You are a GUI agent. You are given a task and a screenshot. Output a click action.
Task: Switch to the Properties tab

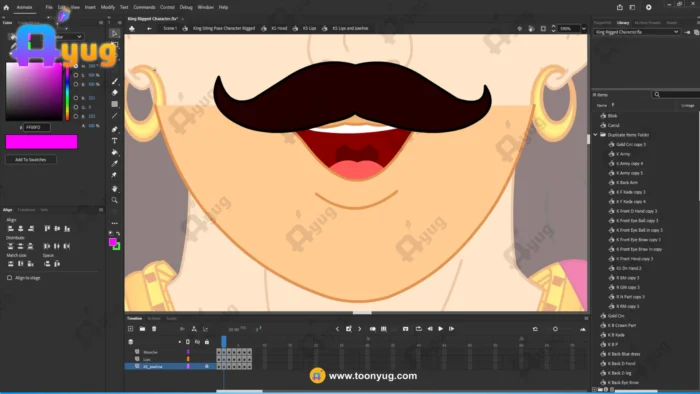coord(602,23)
